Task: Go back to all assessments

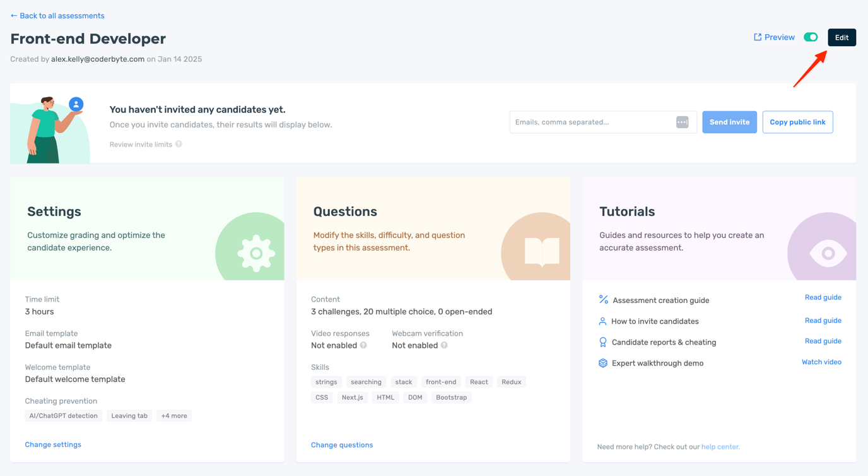Action: tap(57, 15)
